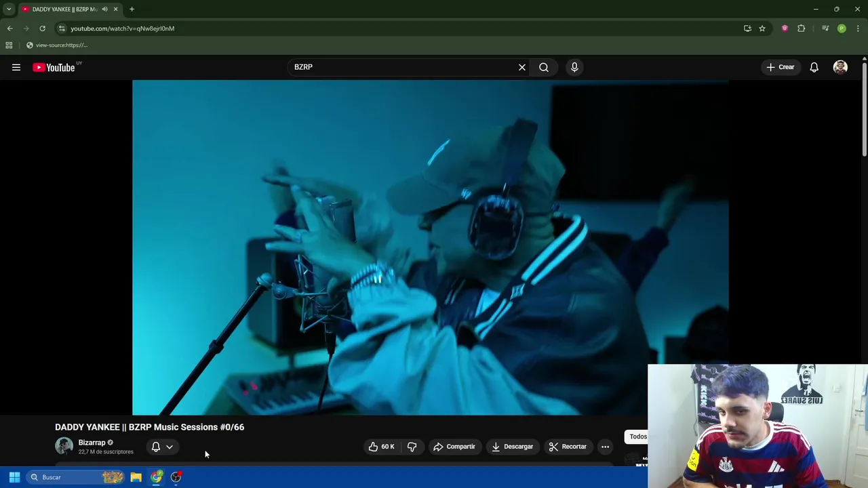Open File Explorer from the taskbar
The width and height of the screenshot is (868, 488).
136,477
